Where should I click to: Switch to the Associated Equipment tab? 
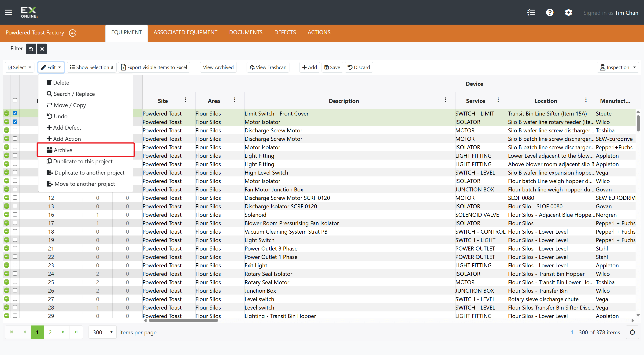(185, 33)
